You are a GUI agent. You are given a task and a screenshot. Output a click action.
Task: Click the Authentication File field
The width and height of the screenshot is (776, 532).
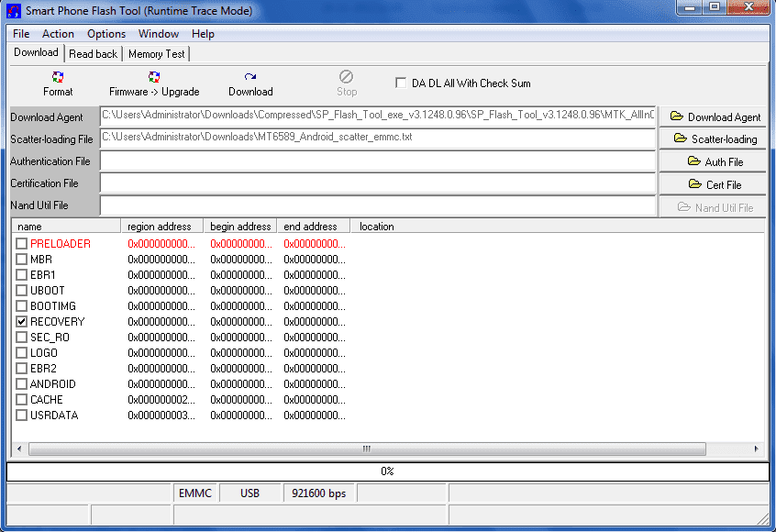[x=378, y=161]
